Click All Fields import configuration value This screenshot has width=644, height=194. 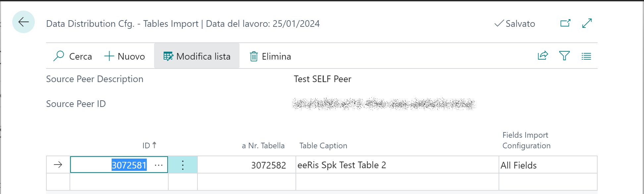pos(518,165)
